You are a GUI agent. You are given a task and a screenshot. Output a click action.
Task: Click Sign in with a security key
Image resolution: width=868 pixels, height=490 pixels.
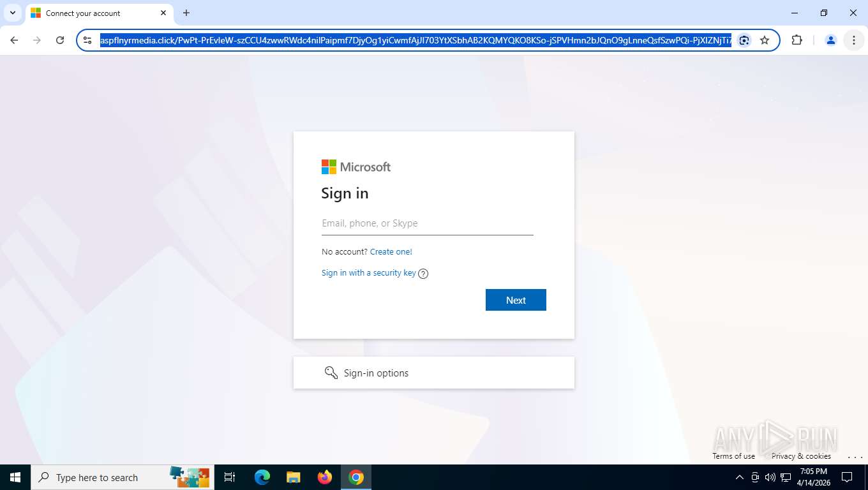tap(369, 273)
